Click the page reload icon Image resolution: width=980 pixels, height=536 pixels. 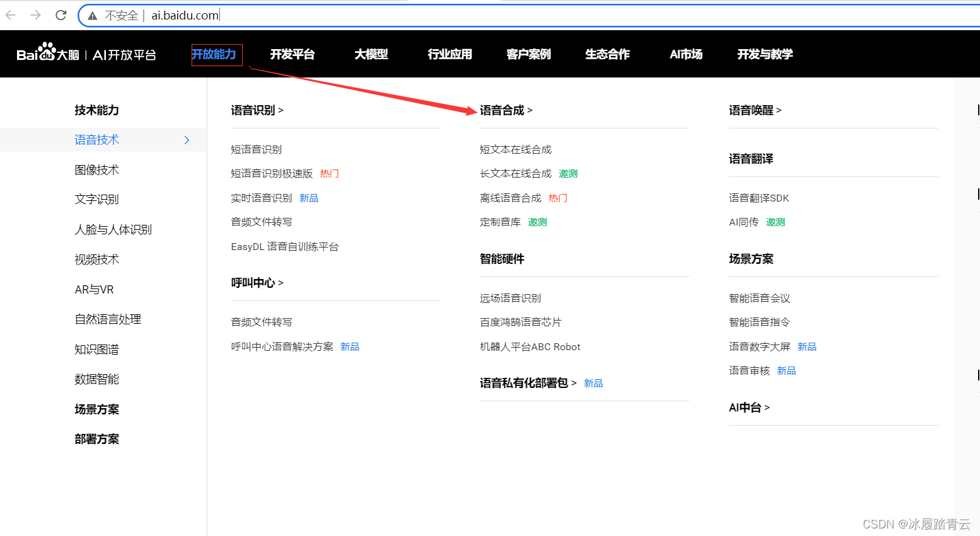61,14
